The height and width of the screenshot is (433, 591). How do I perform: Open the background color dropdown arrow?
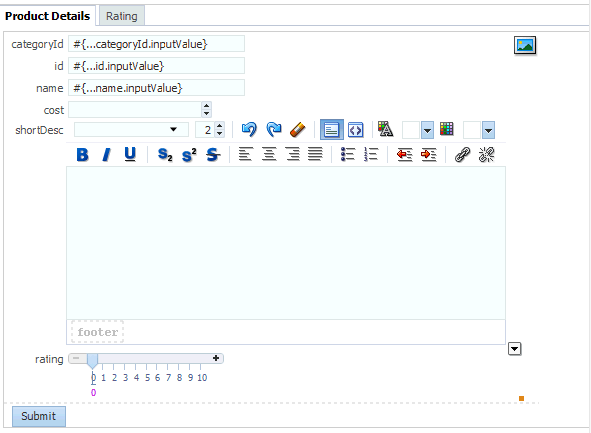[488, 130]
